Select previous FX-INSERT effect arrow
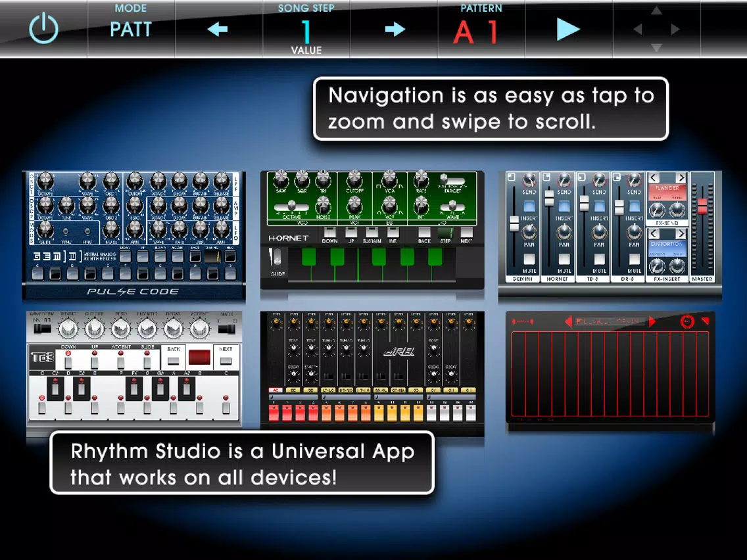Viewport: 747px width, 560px height. (x=654, y=234)
